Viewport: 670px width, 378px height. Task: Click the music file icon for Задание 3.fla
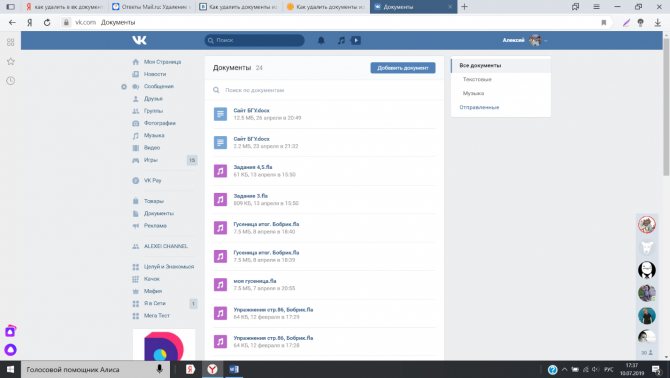(x=220, y=199)
